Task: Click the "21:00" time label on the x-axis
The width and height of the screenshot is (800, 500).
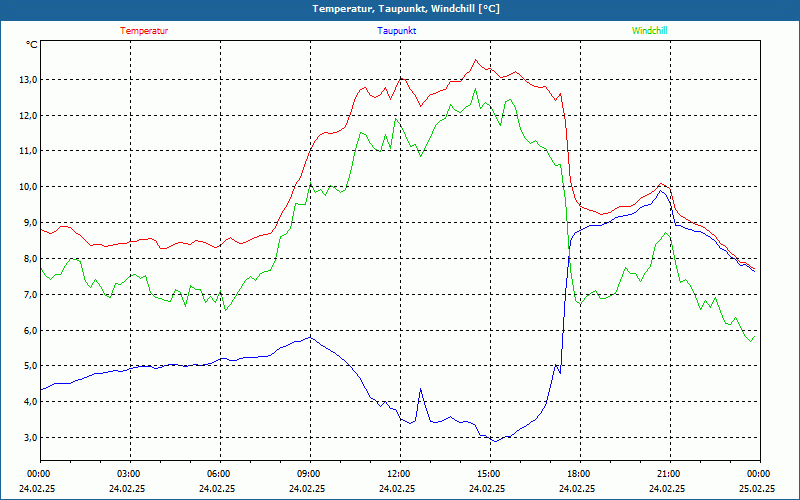Action: point(670,474)
